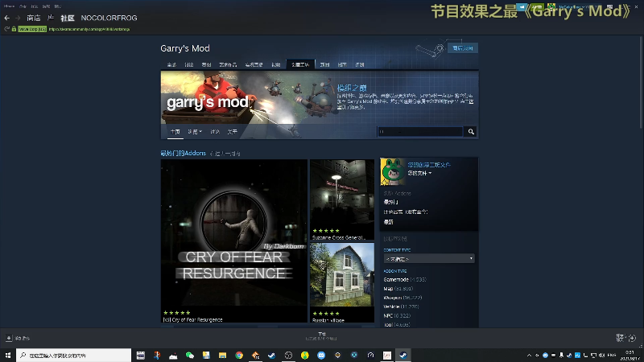Open the Screenshots hub tab

[206, 65]
